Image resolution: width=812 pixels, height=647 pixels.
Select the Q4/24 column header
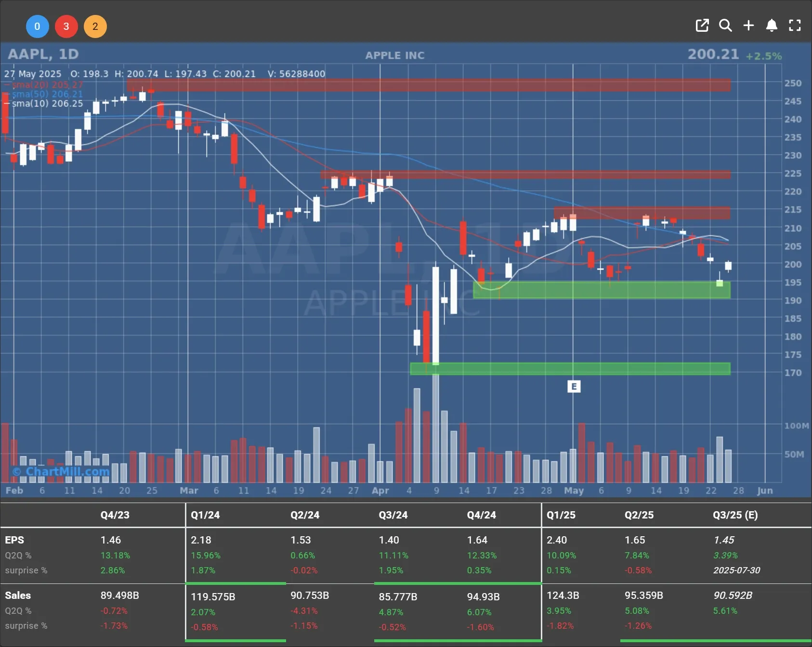coord(481,515)
